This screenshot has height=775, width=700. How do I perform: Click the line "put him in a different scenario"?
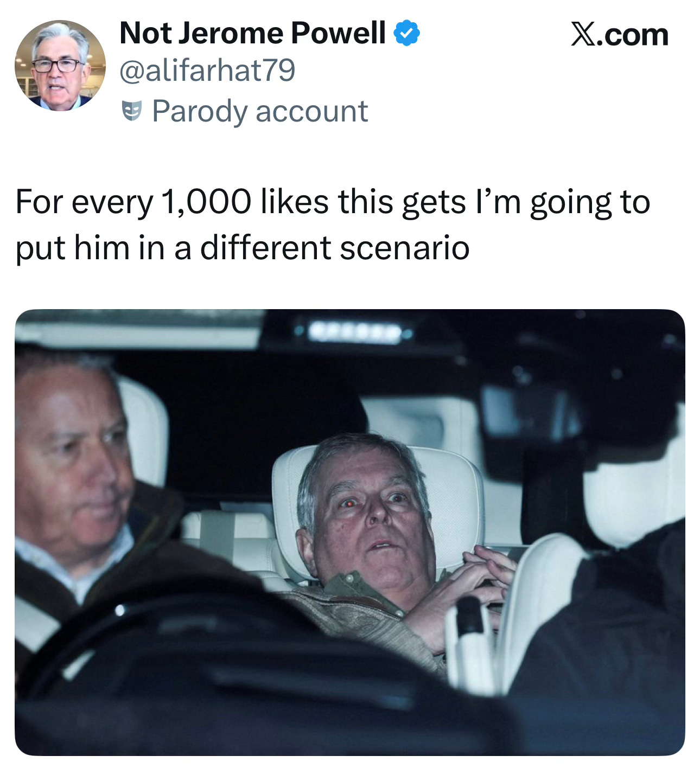pyautogui.click(x=243, y=248)
